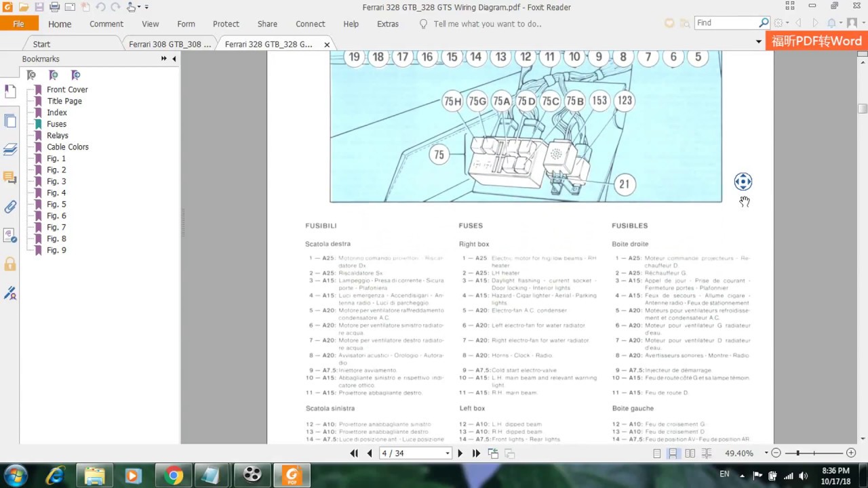Image resolution: width=868 pixels, height=488 pixels.
Task: Go to the previous page arrow
Action: [x=370, y=453]
